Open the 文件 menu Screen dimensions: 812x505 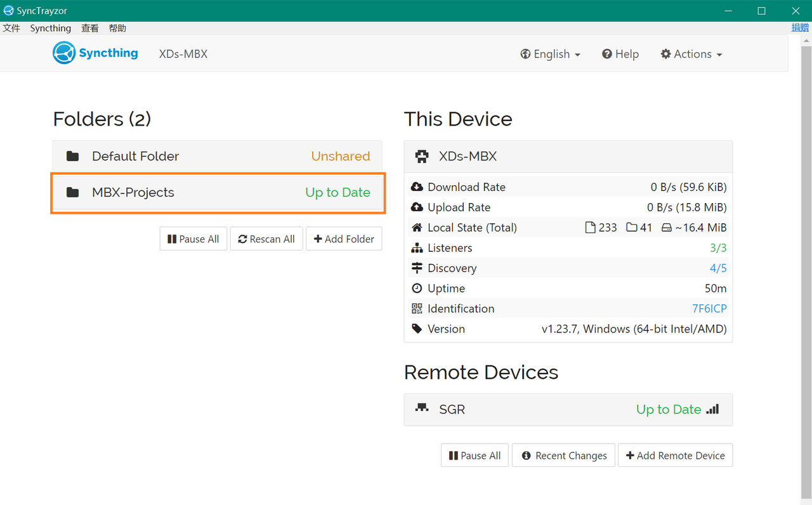(11, 28)
